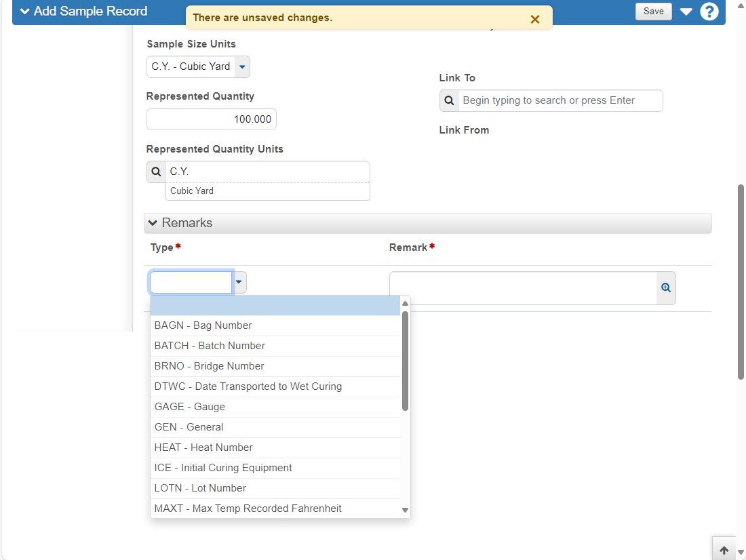Collapse the Add Sample Record header chevron
This screenshot has height=560, width=746.
[24, 12]
